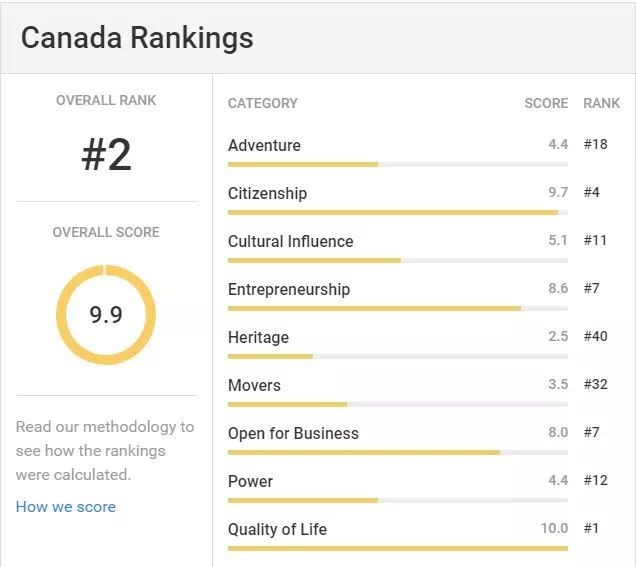This screenshot has width=636, height=567.
Task: Click the Adventure score progress bar
Action: pos(397,164)
